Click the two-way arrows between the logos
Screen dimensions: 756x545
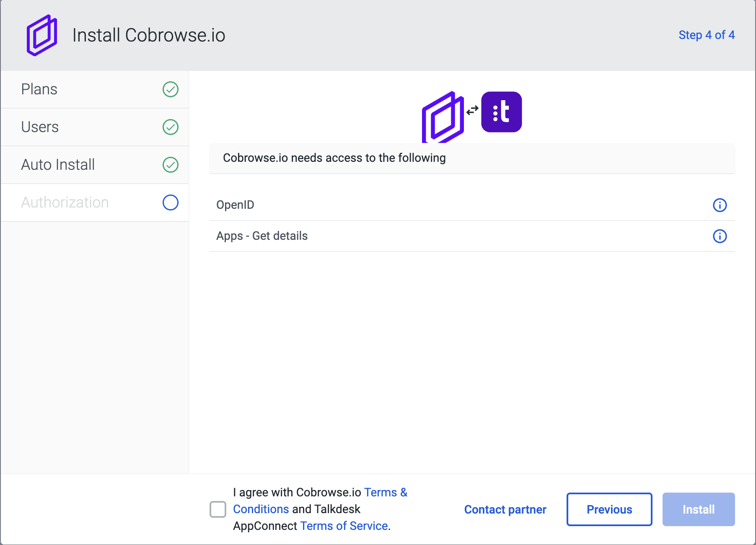(472, 110)
